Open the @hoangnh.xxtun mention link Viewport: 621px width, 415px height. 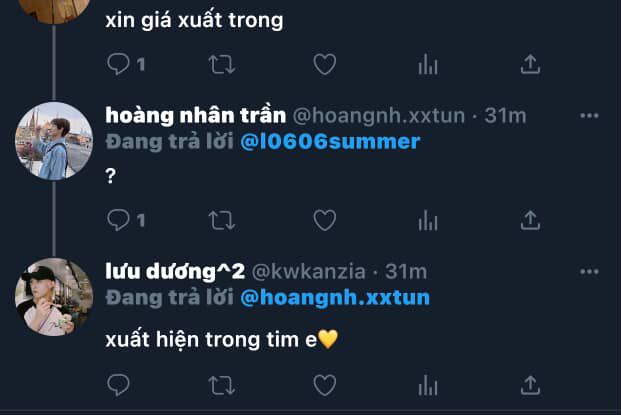point(335,298)
